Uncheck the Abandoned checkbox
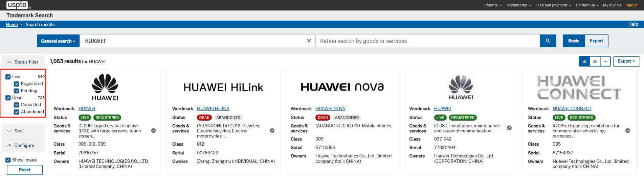 [x=16, y=112]
